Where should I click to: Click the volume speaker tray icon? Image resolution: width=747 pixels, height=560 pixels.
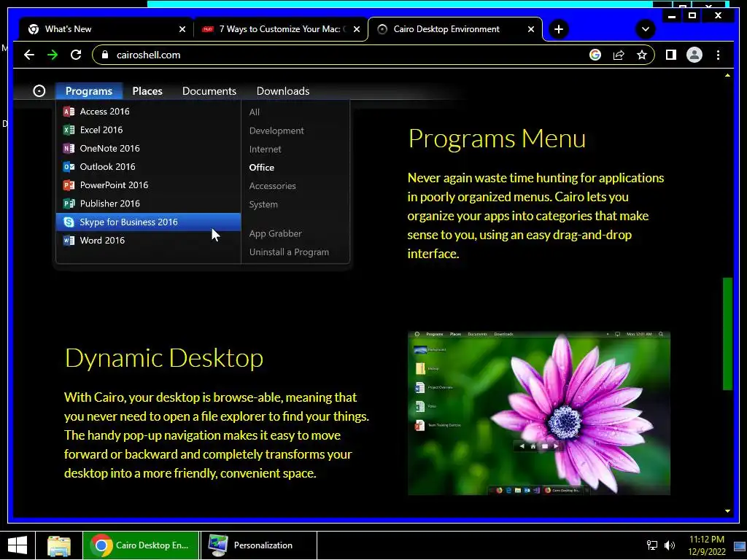click(670, 545)
